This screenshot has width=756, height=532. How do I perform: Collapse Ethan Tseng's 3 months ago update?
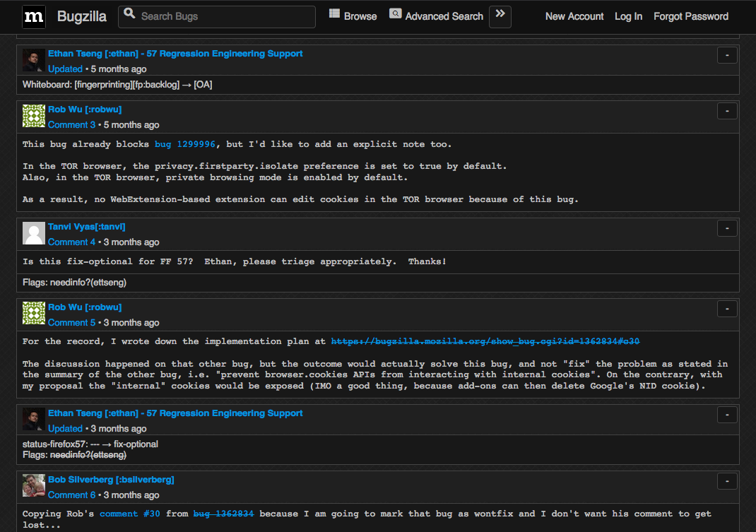[727, 415]
